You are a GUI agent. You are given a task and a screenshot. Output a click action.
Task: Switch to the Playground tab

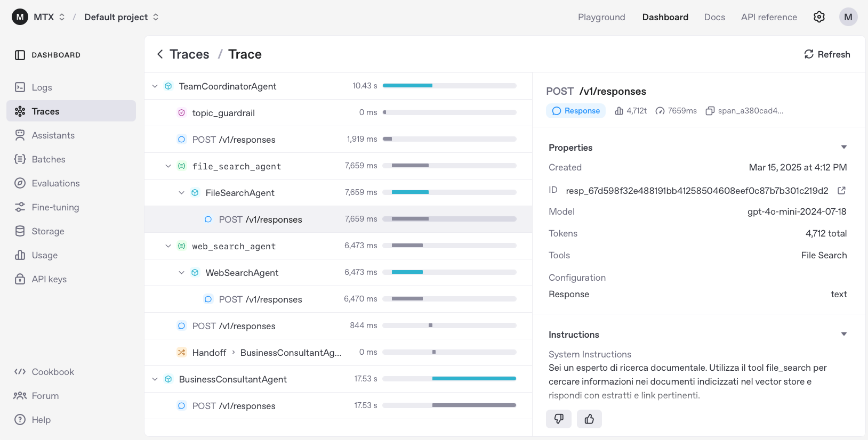[601, 17]
